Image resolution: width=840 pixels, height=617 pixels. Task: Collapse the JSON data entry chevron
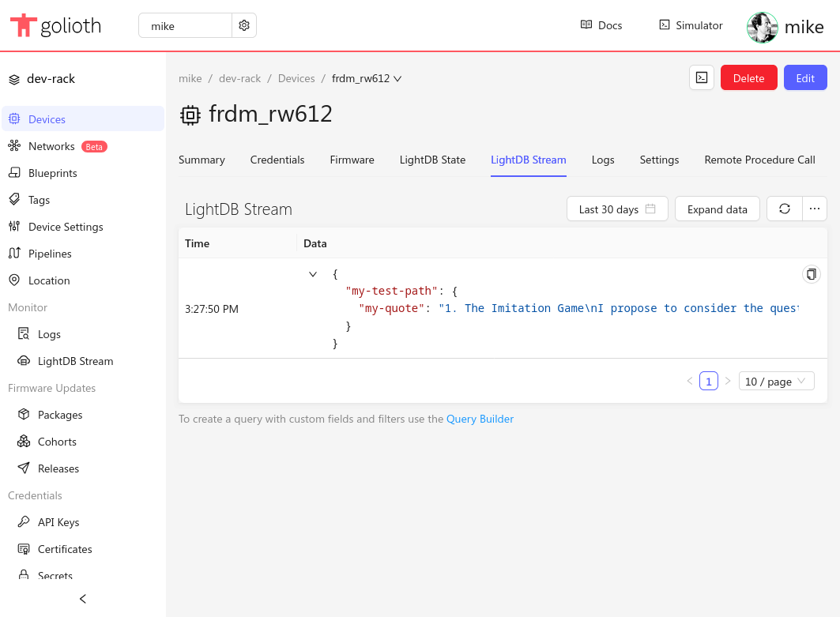(313, 274)
